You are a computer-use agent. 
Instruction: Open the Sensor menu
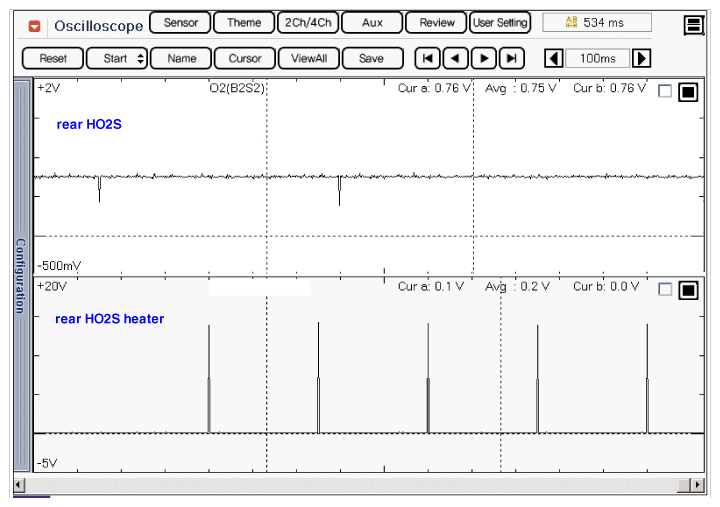coord(180,23)
